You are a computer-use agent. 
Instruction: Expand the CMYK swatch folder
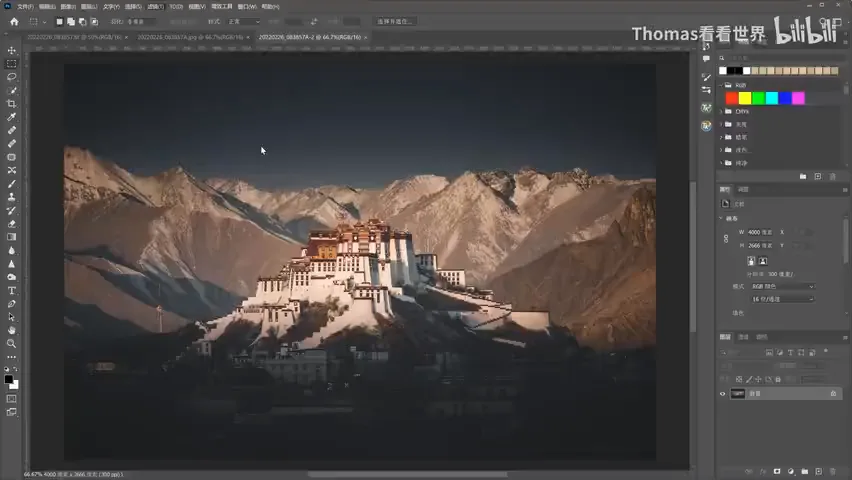coord(722,111)
